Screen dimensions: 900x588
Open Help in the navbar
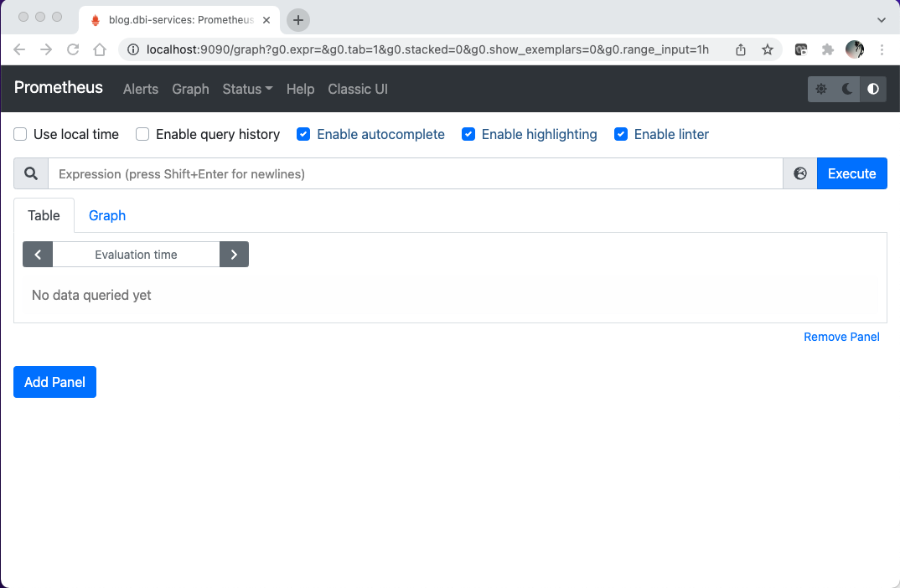(x=300, y=89)
